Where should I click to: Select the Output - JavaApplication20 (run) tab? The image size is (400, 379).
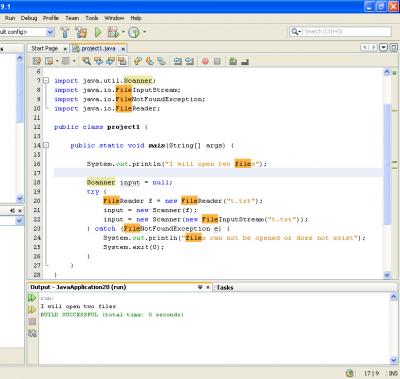tap(78, 287)
